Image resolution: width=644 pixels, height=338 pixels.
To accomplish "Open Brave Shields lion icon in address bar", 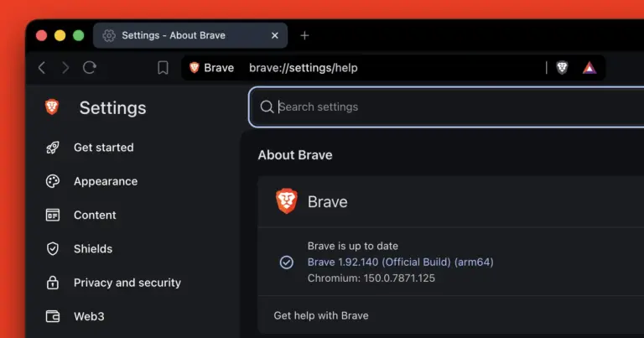I will click(x=562, y=68).
